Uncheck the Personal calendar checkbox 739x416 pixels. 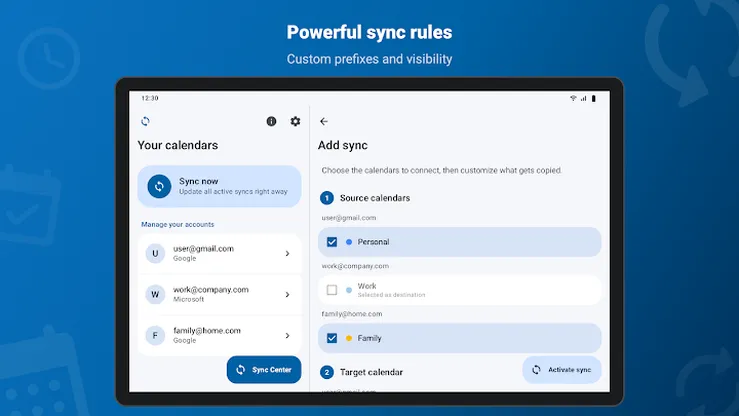tap(332, 242)
